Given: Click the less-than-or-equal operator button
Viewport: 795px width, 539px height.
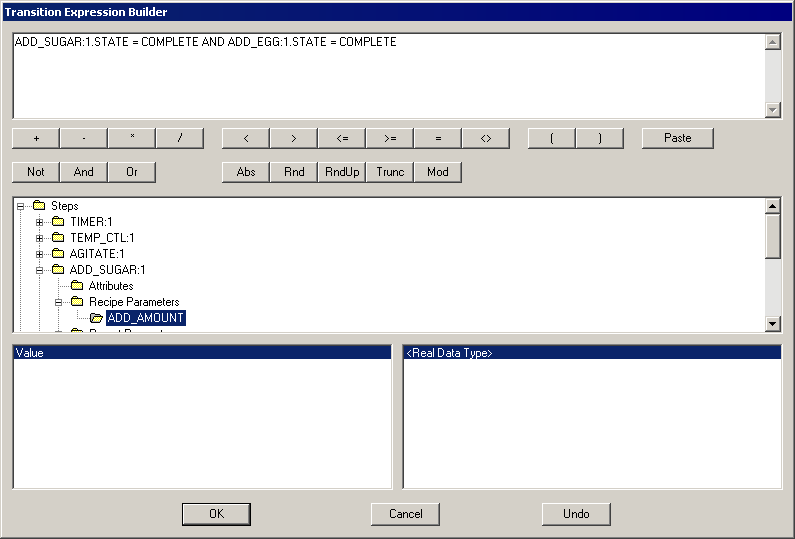Looking at the screenshot, I should [342, 138].
